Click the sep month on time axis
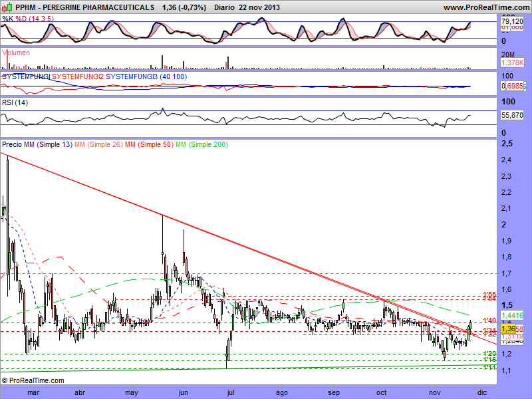This screenshot has height=399, width=532. tap(334, 392)
